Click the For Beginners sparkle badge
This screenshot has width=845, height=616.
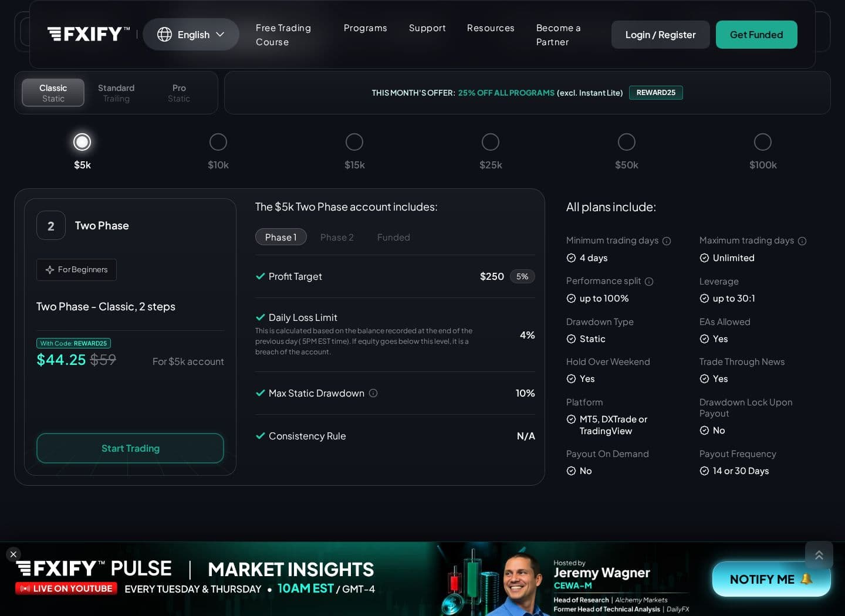[76, 270]
